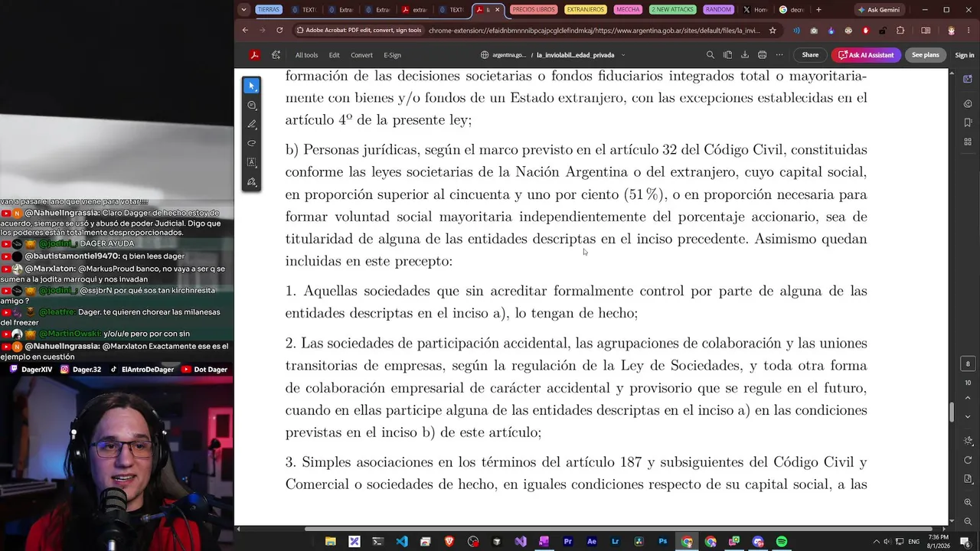Viewport: 980px width, 551px height.
Task: Open Premiere Pro from the taskbar
Action: [568, 541]
